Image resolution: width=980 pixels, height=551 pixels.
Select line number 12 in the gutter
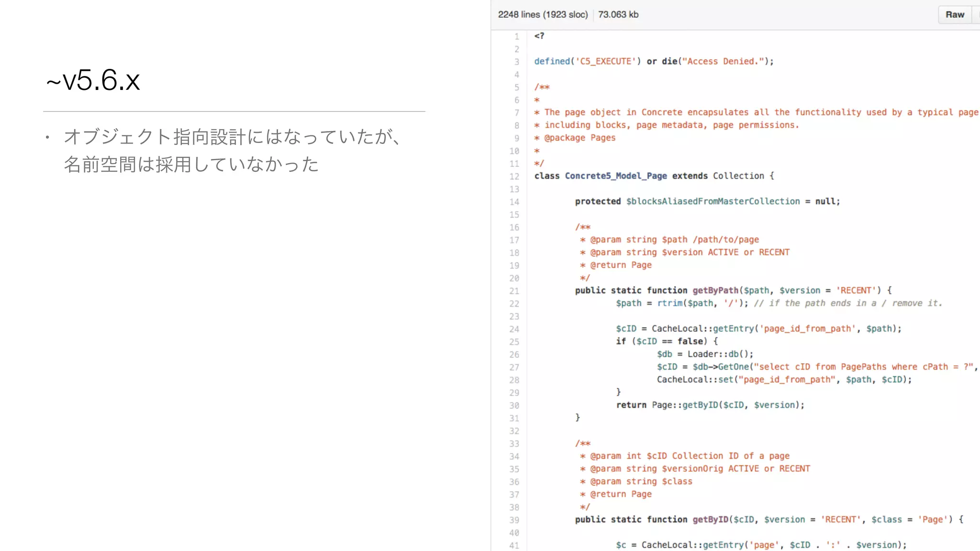514,176
